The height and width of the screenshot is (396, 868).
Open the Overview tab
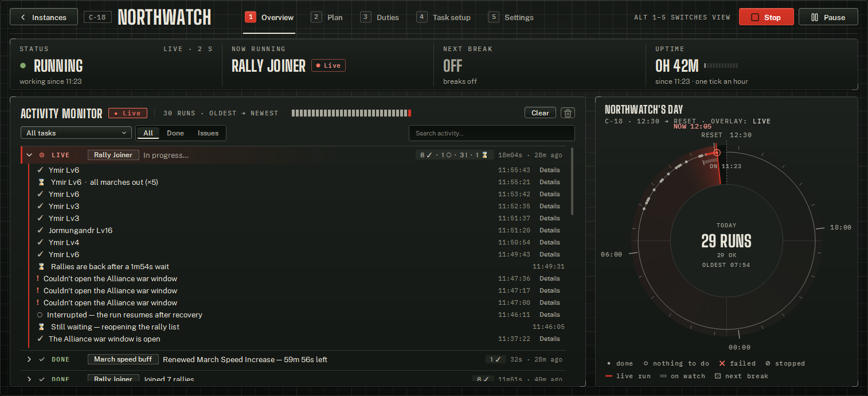coord(270,17)
